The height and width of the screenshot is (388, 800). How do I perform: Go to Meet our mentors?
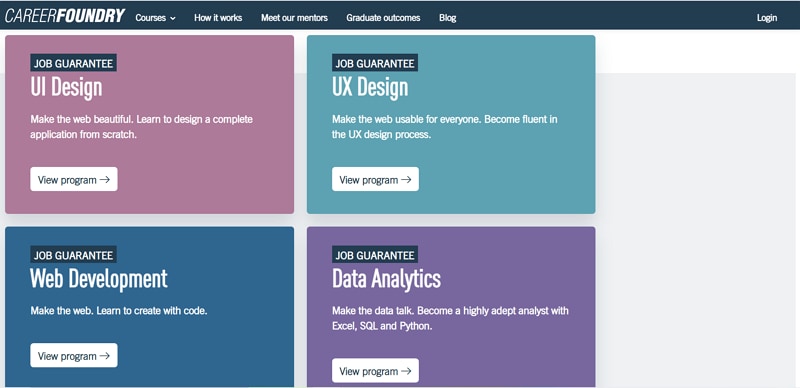coord(294,18)
